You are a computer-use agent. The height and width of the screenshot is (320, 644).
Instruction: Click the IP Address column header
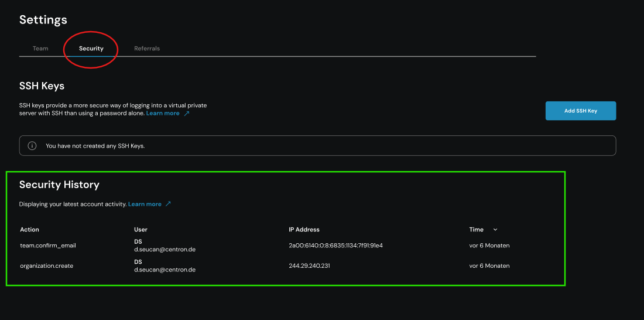pos(304,230)
